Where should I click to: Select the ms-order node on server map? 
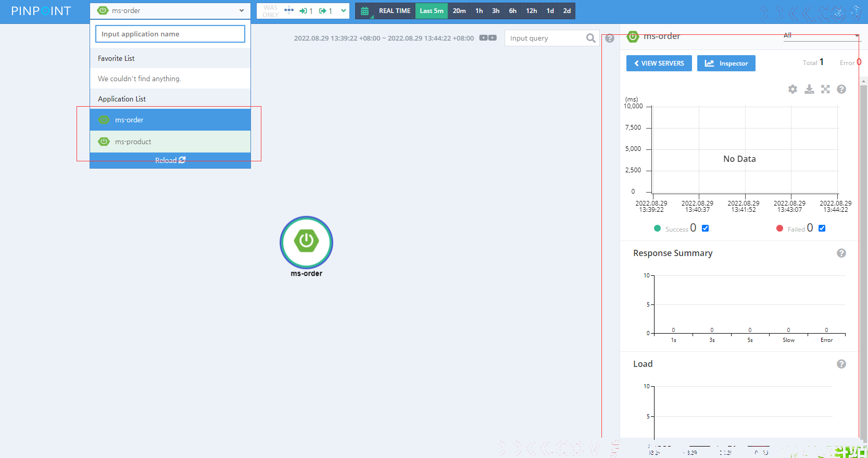(306, 243)
